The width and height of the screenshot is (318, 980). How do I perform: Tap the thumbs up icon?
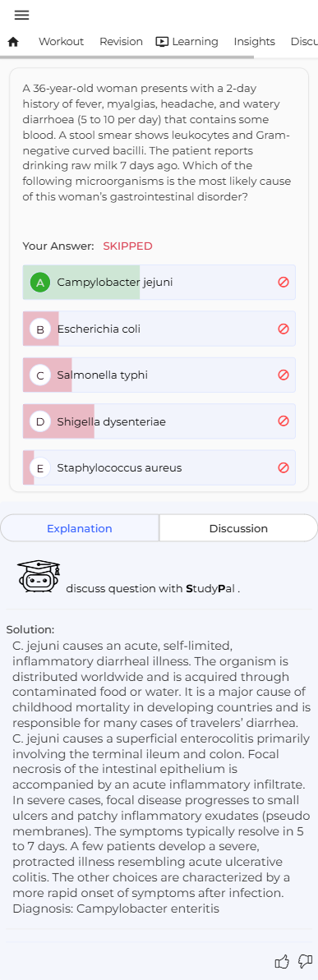point(283,961)
